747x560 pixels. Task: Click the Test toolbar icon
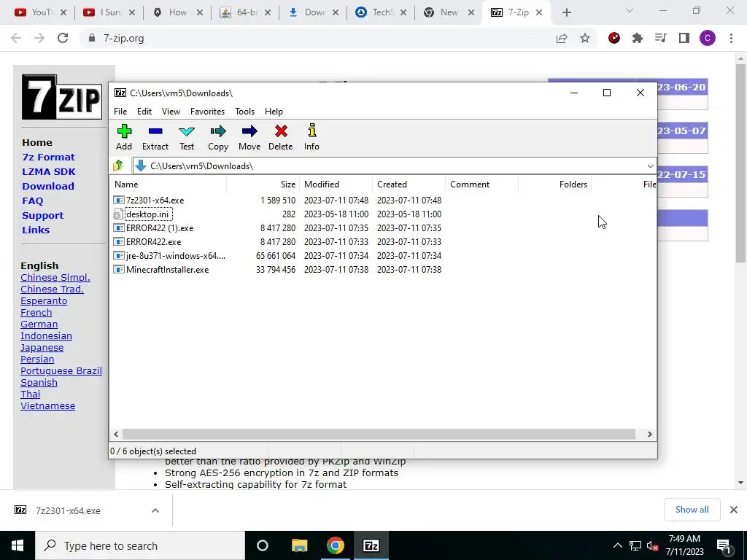[x=187, y=131]
